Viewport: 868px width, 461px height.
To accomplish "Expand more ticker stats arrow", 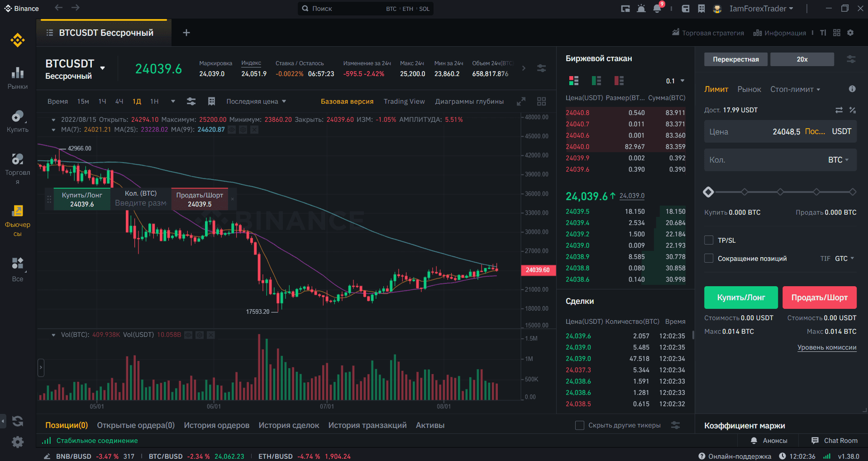I will coord(524,68).
